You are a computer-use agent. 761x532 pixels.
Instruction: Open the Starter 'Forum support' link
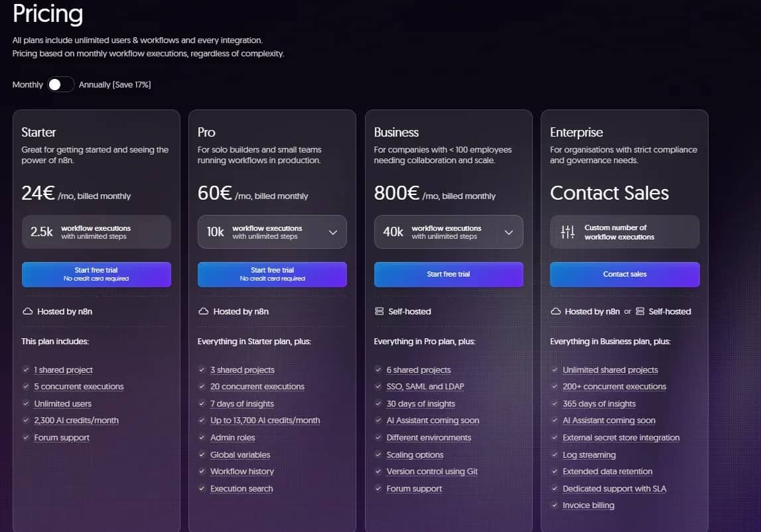pos(62,438)
